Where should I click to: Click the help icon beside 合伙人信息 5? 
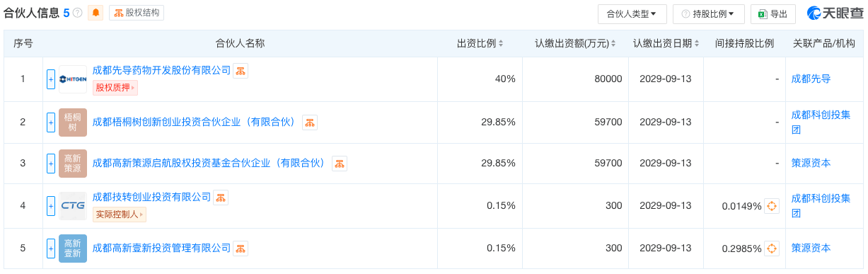[77, 13]
